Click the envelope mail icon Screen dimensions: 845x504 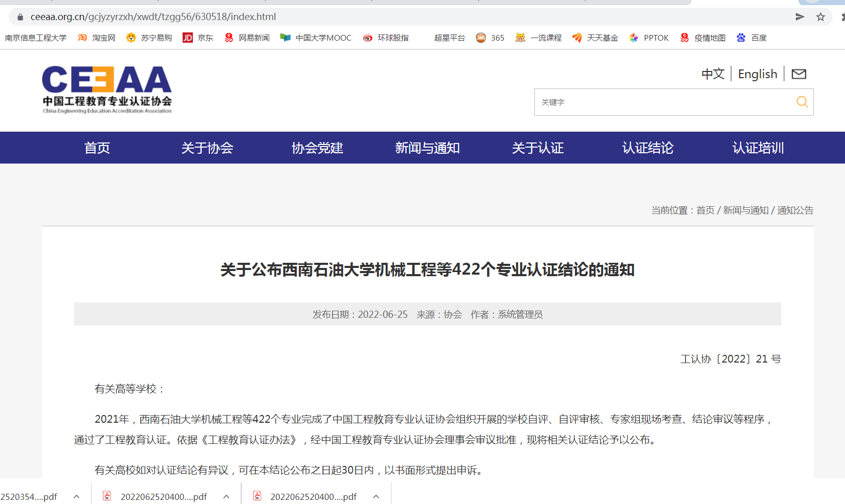(799, 74)
